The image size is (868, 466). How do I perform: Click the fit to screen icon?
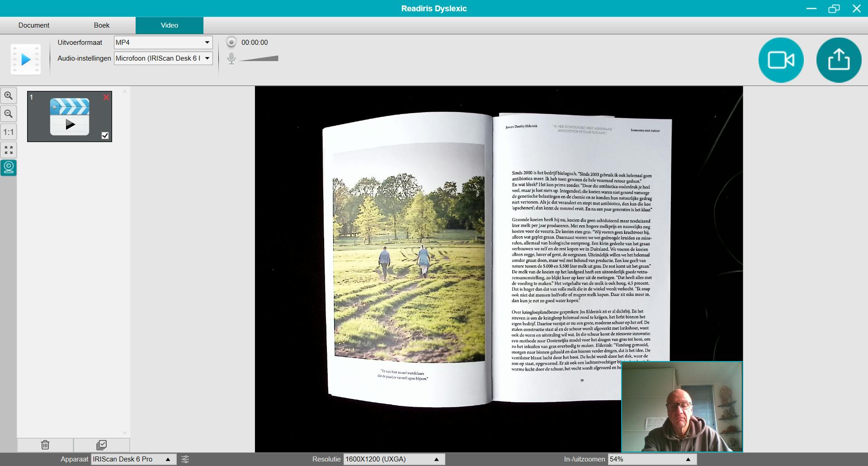pos(9,150)
